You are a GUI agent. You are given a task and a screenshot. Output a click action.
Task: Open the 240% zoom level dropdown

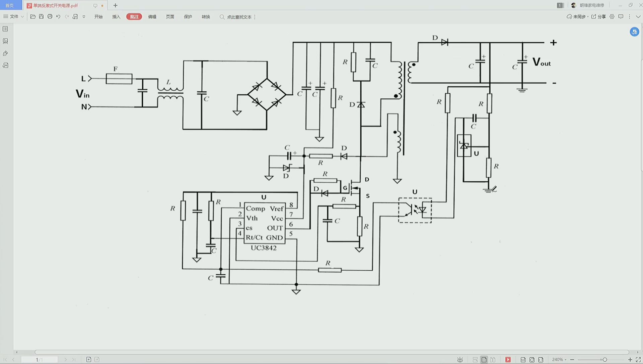[x=559, y=360]
